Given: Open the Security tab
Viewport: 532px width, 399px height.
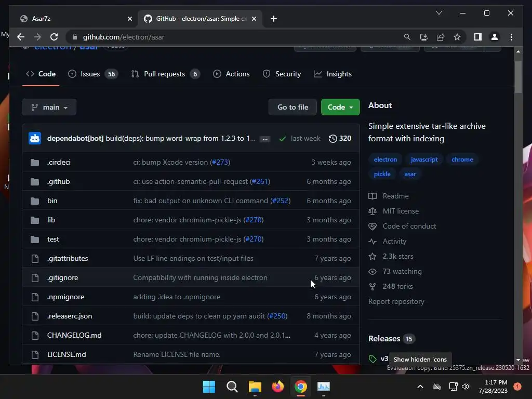Looking at the screenshot, I should point(282,74).
